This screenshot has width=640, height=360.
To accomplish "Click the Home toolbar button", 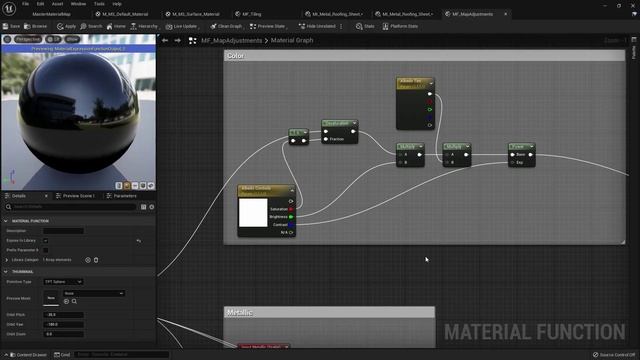I will 116,26.
